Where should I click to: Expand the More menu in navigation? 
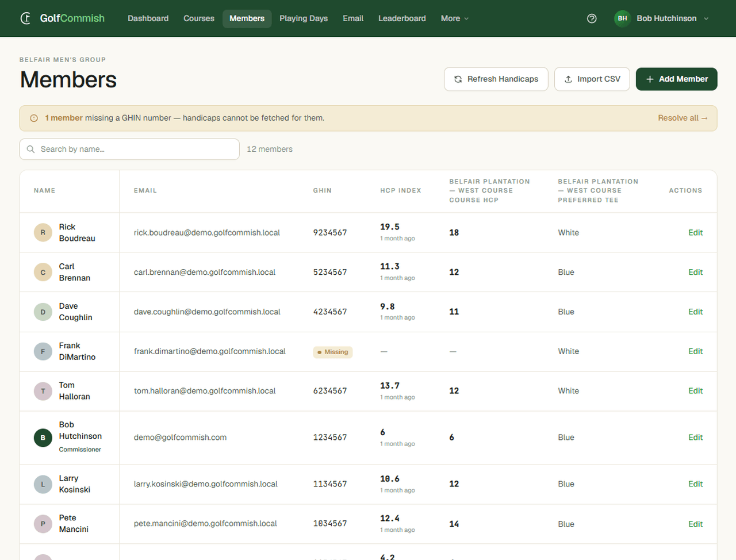(455, 18)
